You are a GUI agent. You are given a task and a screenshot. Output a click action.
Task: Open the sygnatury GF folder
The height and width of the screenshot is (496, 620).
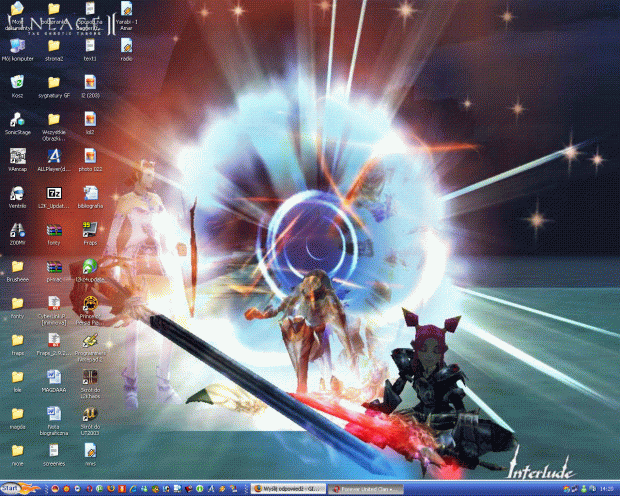pos(54,82)
